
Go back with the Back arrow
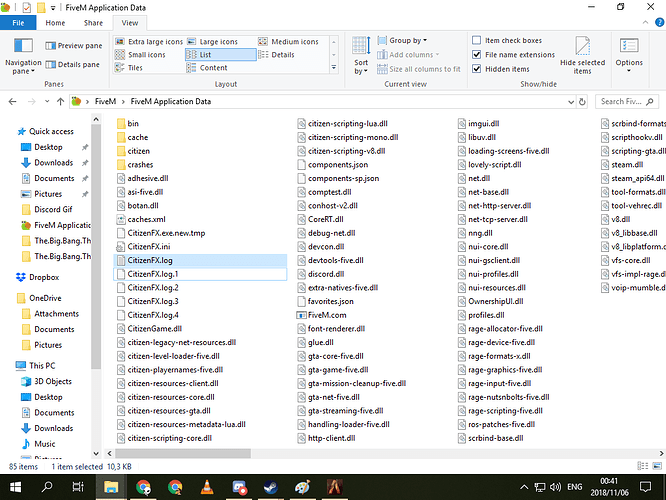click(x=12, y=102)
